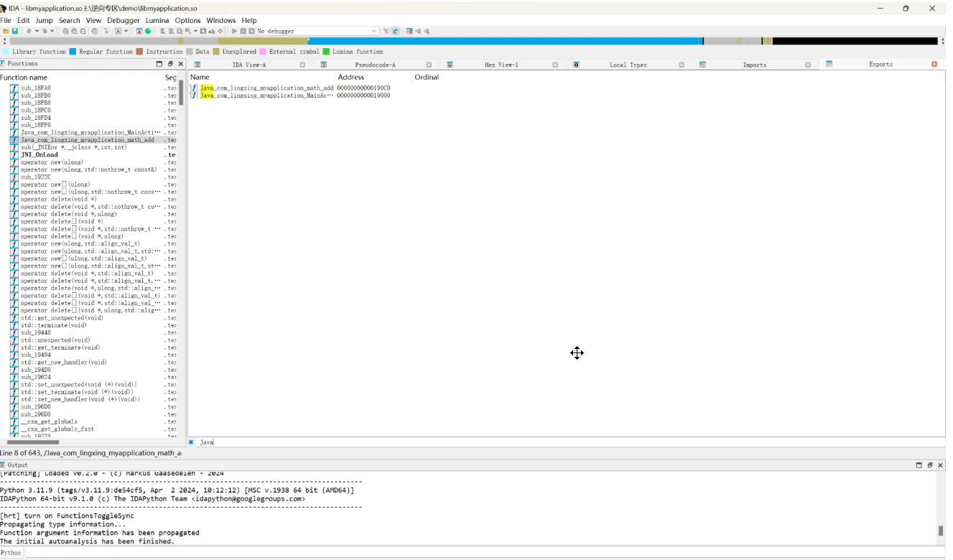The image size is (953, 560).
Task: Click the terminate process stop icon
Action: [x=251, y=32]
